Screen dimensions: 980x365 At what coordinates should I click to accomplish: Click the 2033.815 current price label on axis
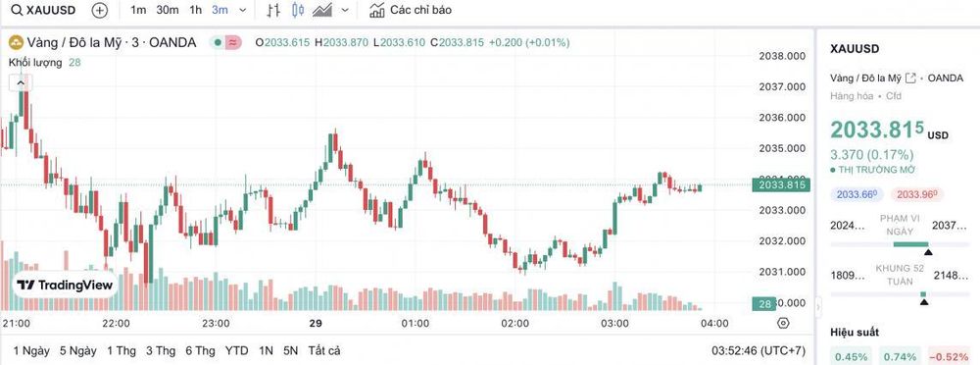click(781, 184)
